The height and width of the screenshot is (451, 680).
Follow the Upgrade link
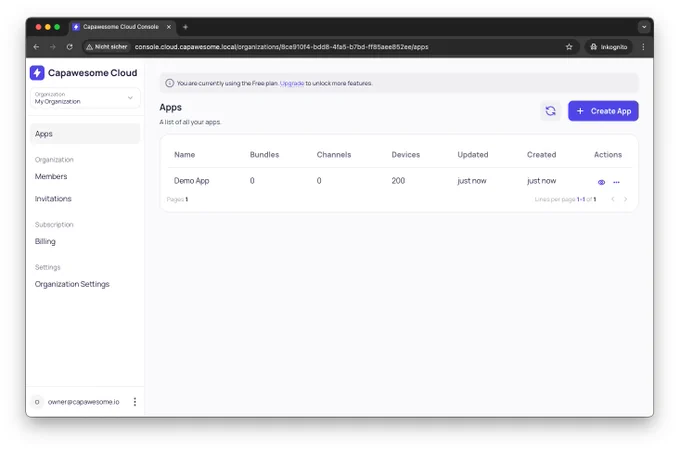pos(292,83)
